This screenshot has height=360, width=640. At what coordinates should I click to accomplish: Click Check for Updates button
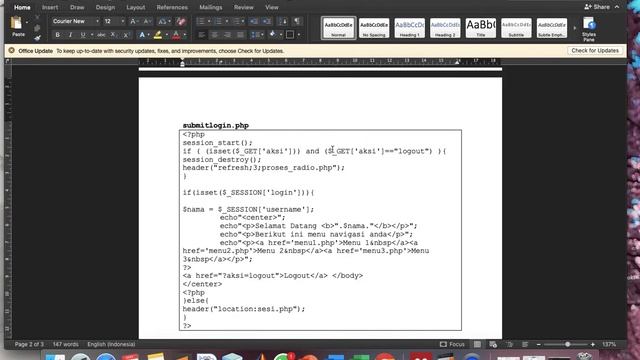pos(595,51)
